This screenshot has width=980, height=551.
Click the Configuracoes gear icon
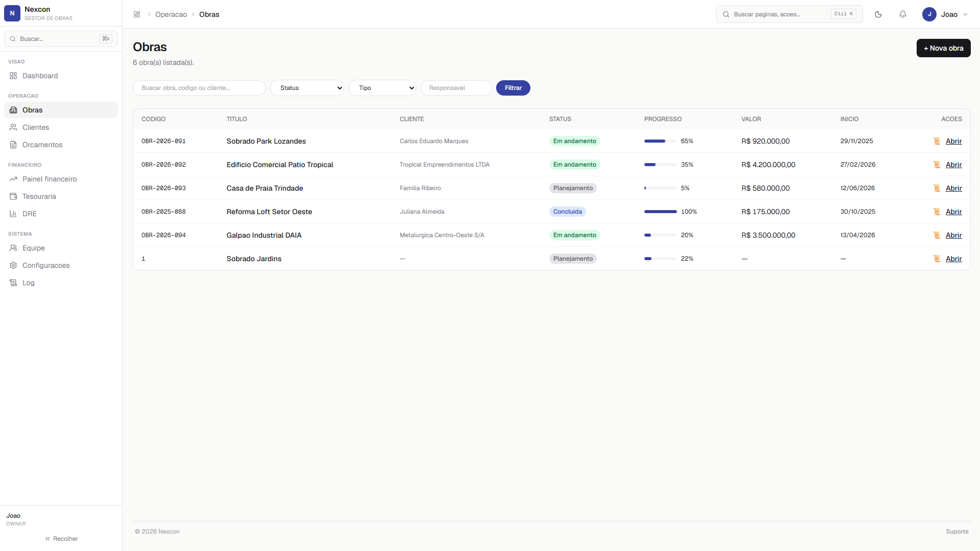click(13, 265)
